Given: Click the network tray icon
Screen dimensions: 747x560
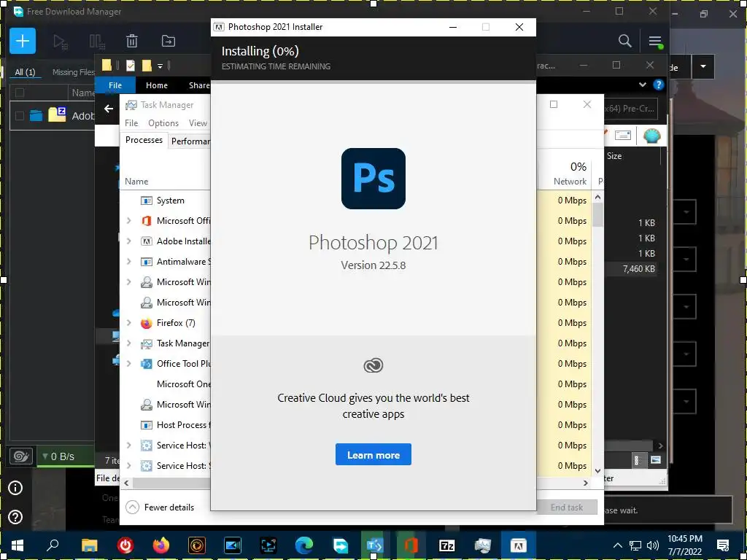Looking at the screenshot, I should tap(635, 545).
